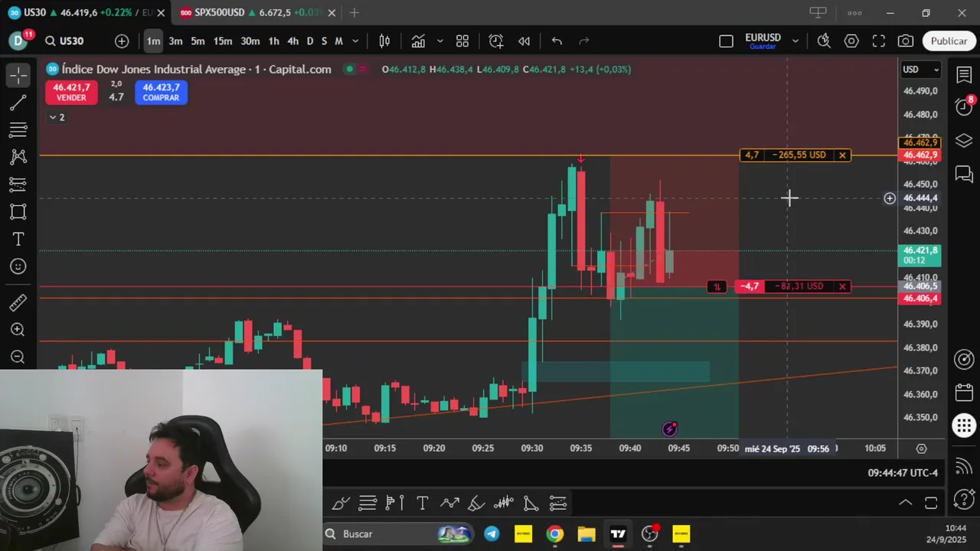Open chart settings hexagon icon
The image size is (980, 551).
(851, 41)
